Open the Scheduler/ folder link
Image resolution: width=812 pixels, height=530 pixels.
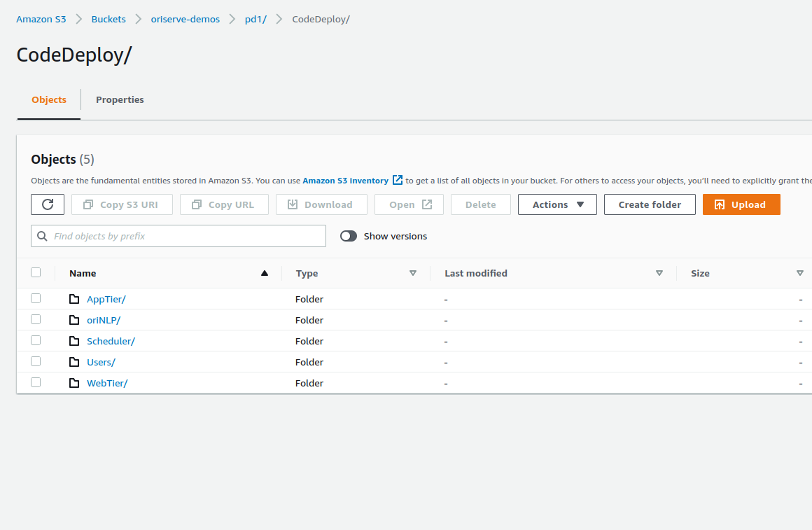[111, 341]
